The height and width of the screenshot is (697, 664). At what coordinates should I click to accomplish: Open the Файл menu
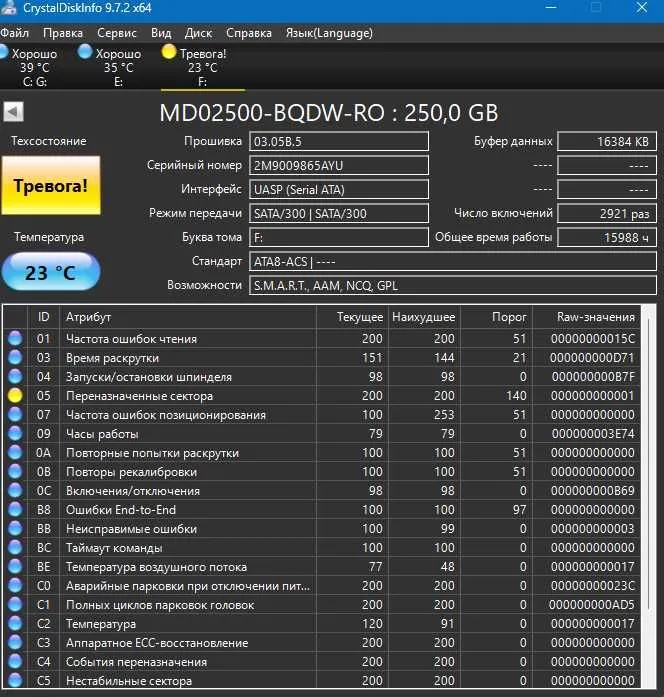click(14, 33)
